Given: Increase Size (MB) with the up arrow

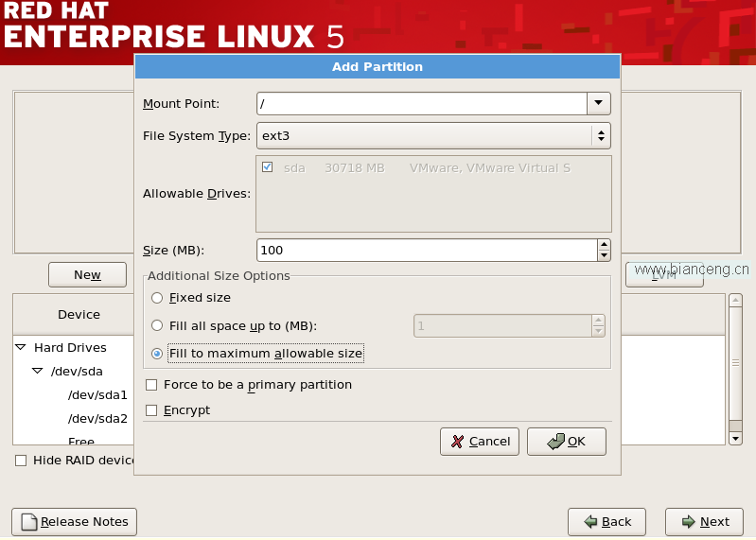Looking at the screenshot, I should click(604, 245).
